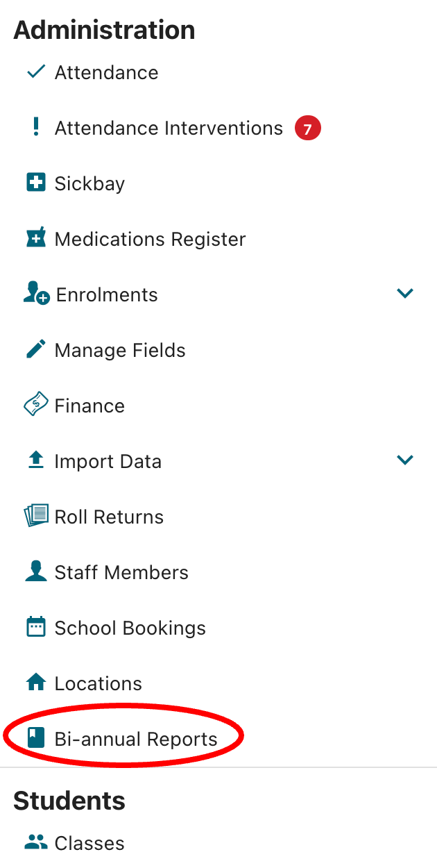Click the Medications Register mortar icon
The height and width of the screenshot is (868, 437).
(x=35, y=238)
